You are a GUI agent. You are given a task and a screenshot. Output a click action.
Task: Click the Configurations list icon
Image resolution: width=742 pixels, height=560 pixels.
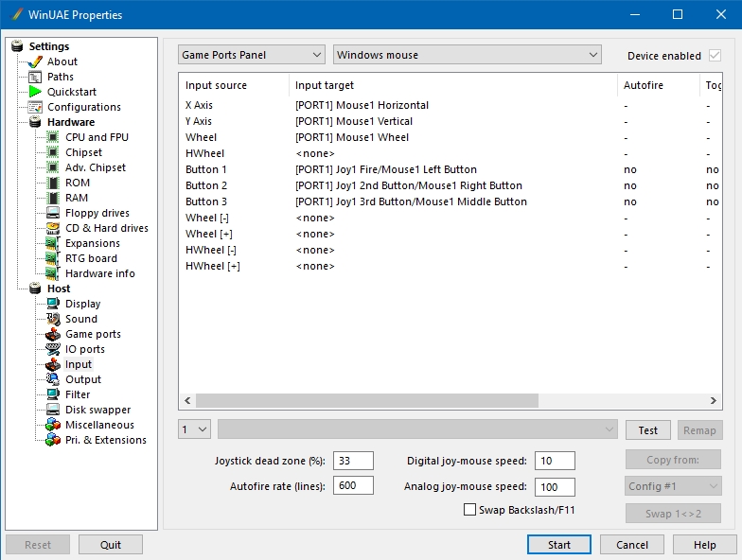click(36, 108)
